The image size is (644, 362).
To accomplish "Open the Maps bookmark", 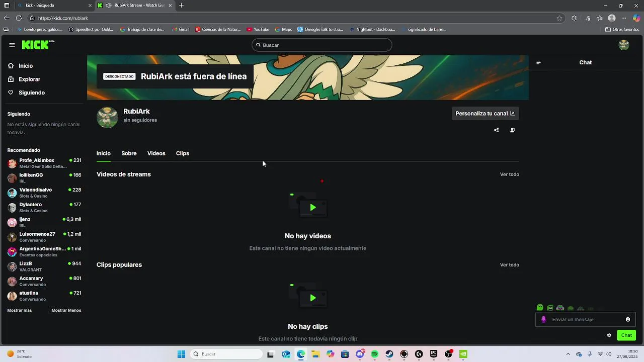I will coord(283,29).
